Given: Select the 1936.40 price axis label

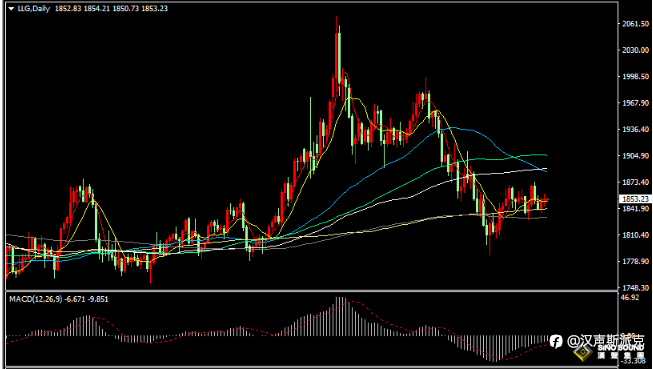Looking at the screenshot, I should 636,130.
